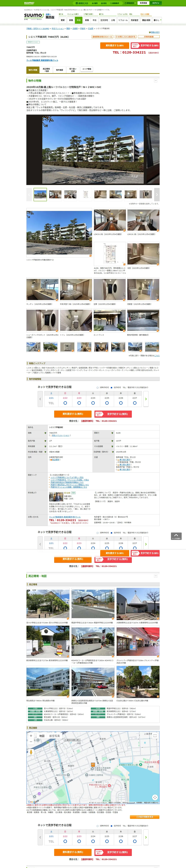Screen dimensions: 186x868
Task: Show later dates in calendar above the details table
Action: click(x=146, y=399)
